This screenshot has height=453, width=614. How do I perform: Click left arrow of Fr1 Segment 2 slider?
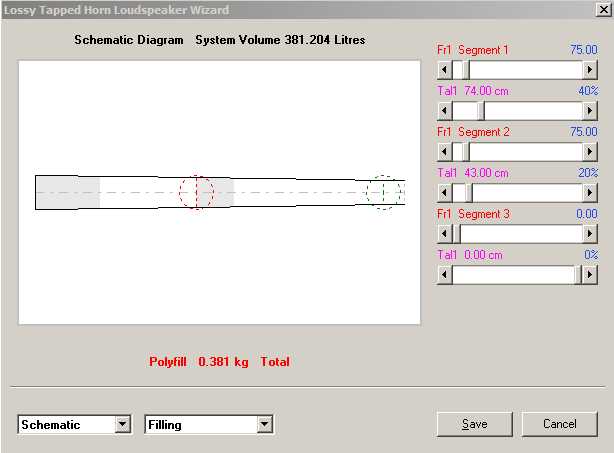444,152
